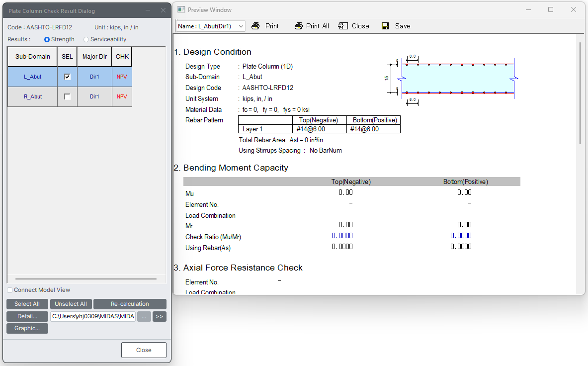Click the SEL column header
This screenshot has width=588, height=366.
pos(67,57)
